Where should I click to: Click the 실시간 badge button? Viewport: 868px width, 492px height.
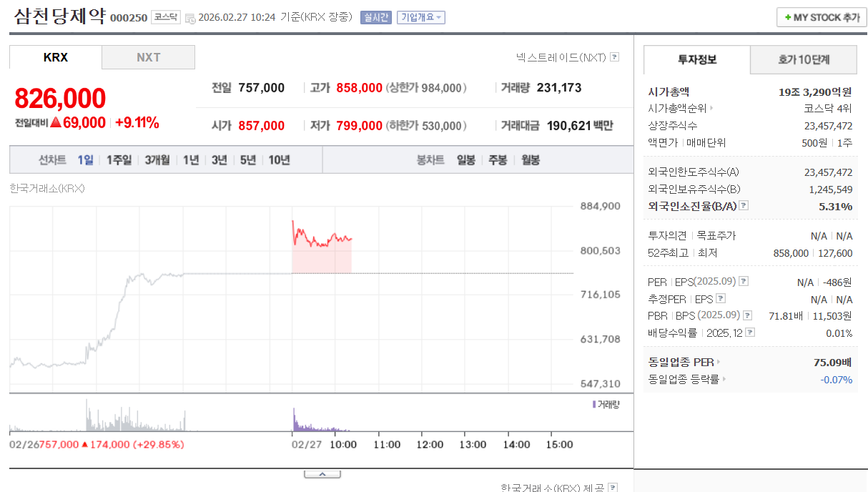tap(376, 17)
